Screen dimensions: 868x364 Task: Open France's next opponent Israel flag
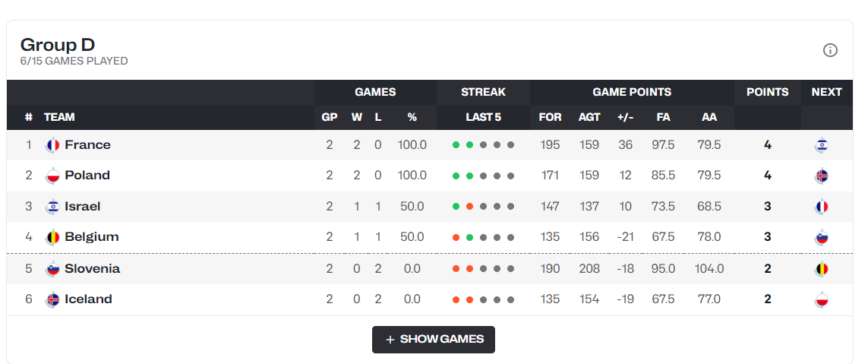tap(822, 145)
